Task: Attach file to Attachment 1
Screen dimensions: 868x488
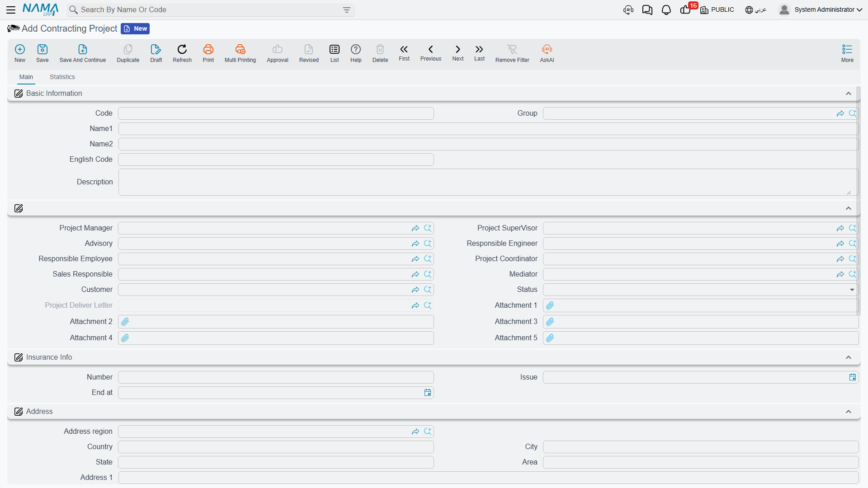Action: [550, 305]
